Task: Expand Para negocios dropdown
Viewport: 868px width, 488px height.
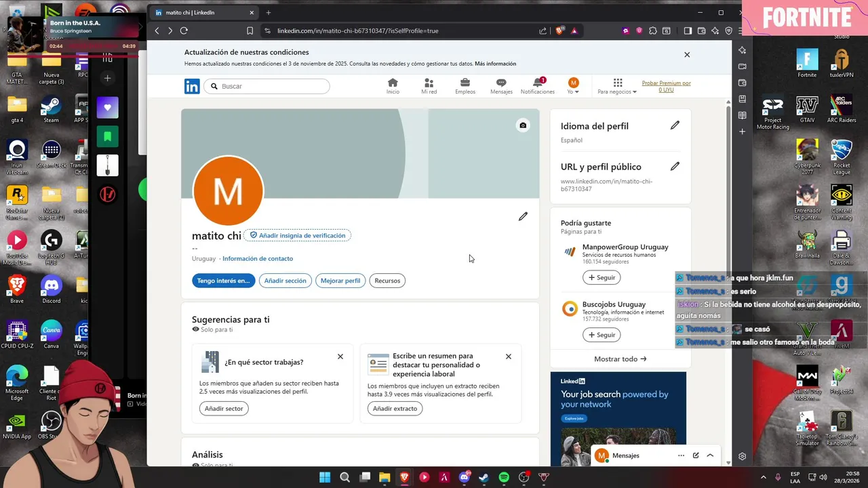Action: coord(617,86)
